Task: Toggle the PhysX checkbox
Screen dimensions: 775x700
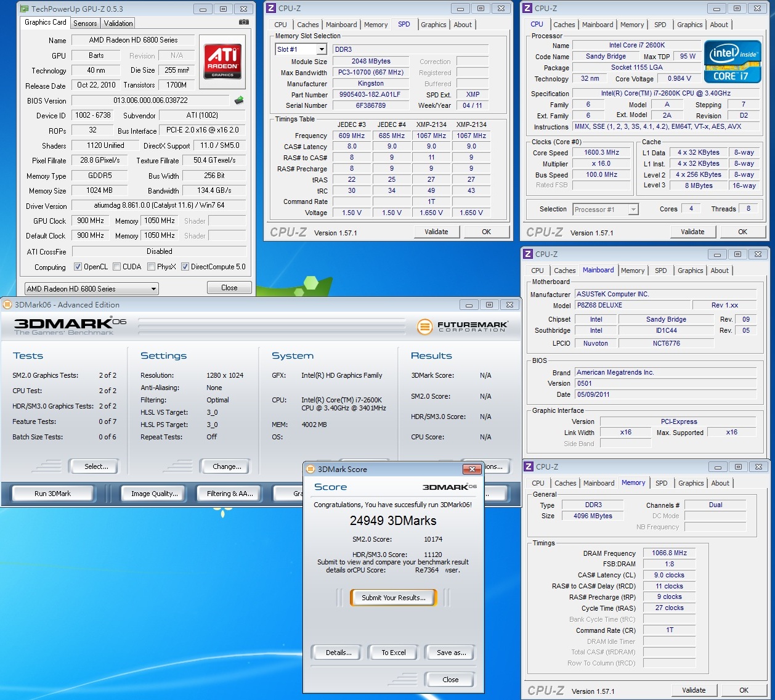Action: (x=151, y=267)
